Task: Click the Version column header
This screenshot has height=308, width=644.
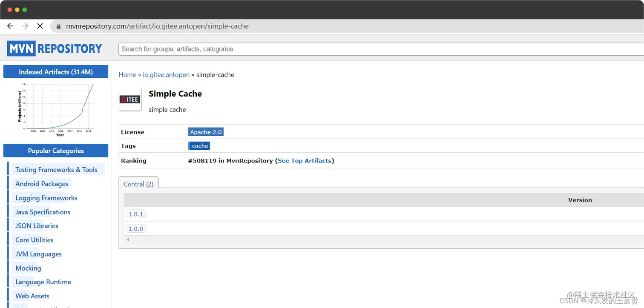Action: pos(580,200)
